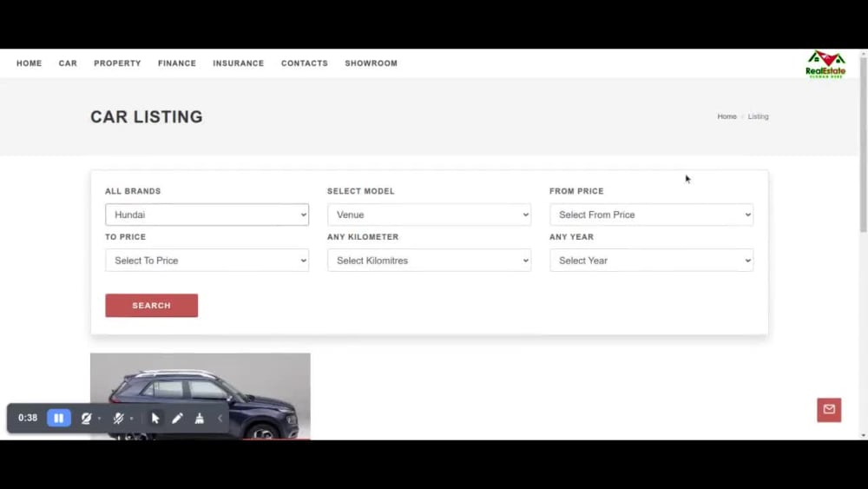
Task: Click the page vertical scrollbar thumb
Action: tap(863, 144)
